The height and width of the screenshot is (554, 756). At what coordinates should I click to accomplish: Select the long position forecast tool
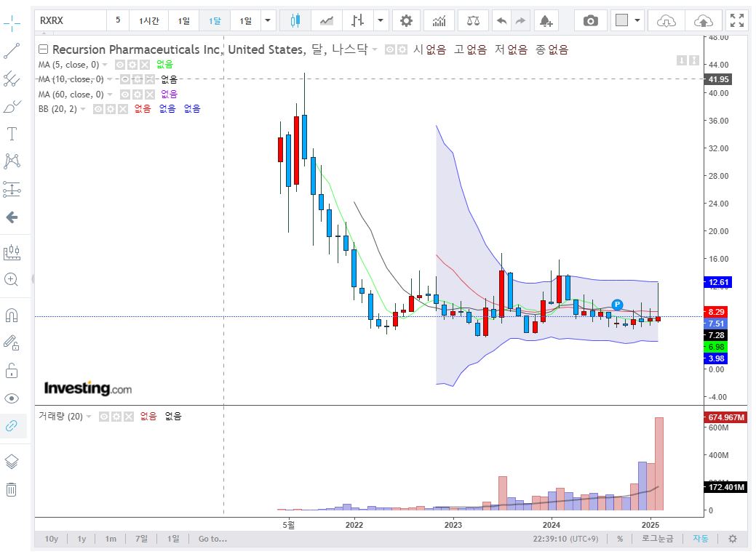point(12,189)
